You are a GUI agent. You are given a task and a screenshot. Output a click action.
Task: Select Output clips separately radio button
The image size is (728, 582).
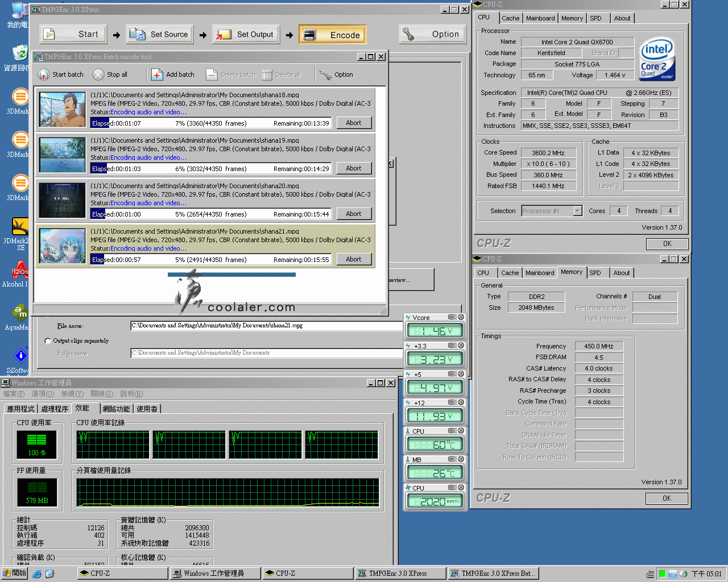point(48,341)
